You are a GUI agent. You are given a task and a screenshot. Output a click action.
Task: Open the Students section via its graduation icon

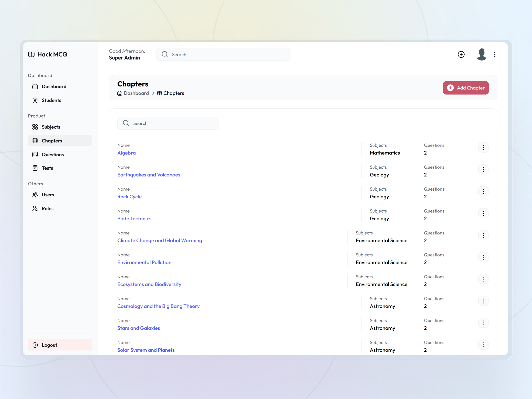click(x=35, y=100)
